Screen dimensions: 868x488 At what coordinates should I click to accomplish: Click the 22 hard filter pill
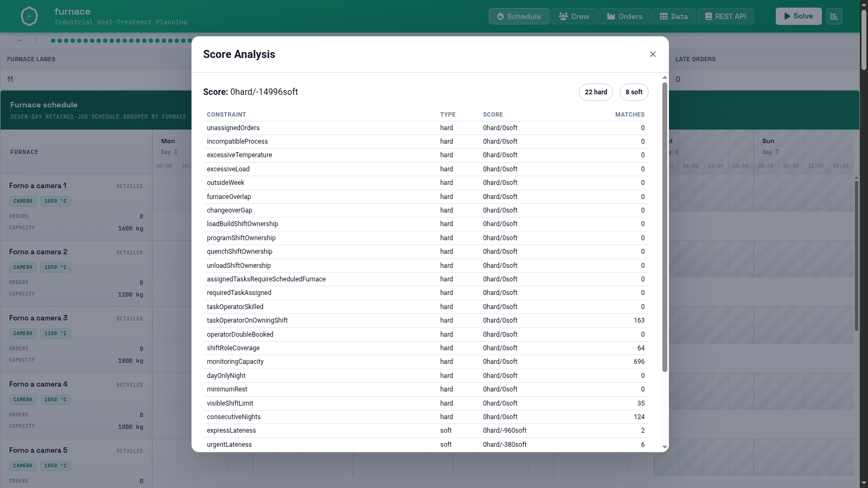pyautogui.click(x=596, y=92)
